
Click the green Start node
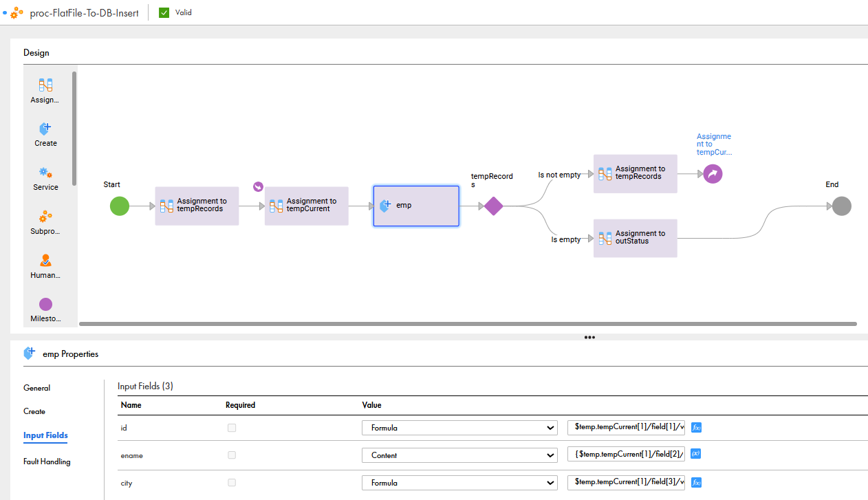120,206
